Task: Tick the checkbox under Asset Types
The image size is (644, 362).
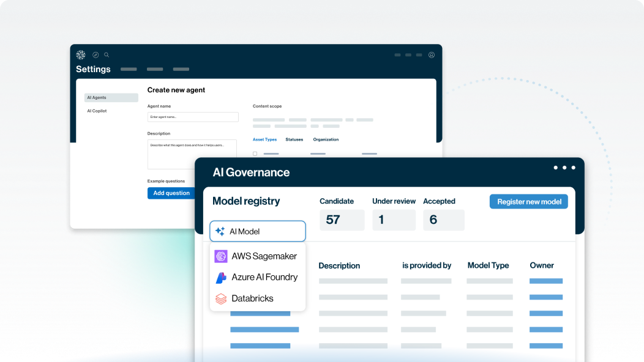Action: point(255,153)
